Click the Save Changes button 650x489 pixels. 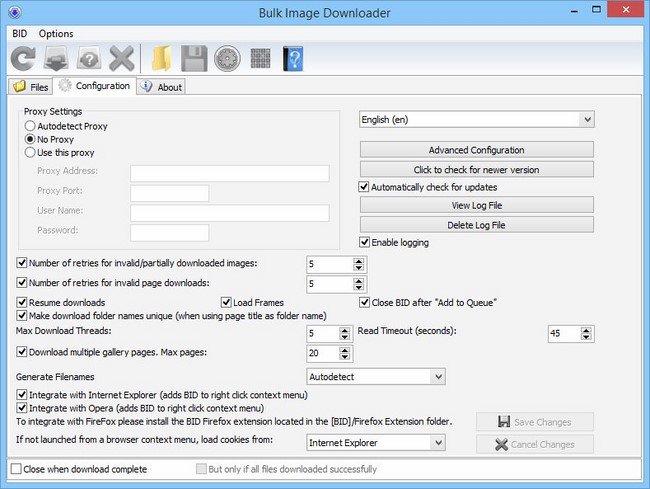[535, 422]
